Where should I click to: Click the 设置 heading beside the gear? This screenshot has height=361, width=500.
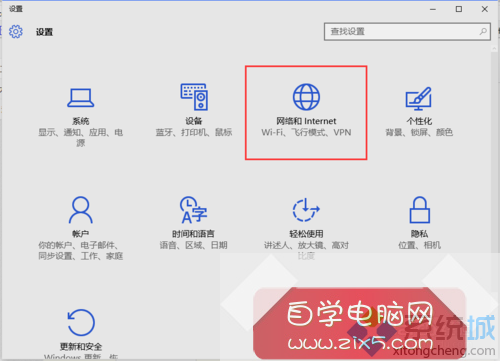[44, 32]
